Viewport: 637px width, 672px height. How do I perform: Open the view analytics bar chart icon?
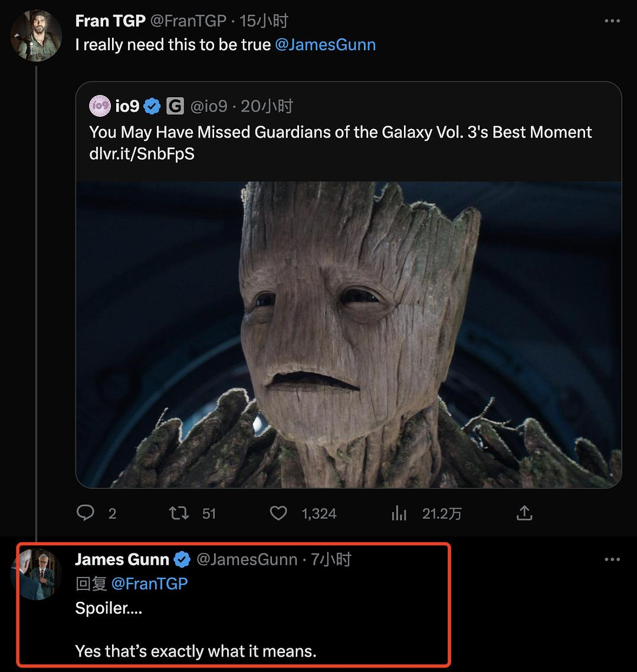point(399,513)
